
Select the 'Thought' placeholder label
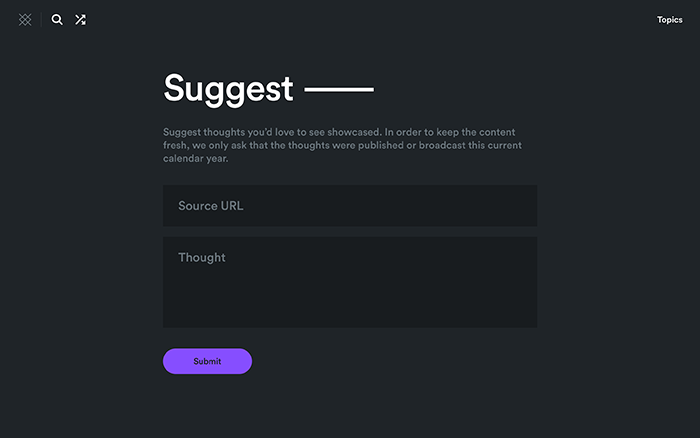coord(202,258)
